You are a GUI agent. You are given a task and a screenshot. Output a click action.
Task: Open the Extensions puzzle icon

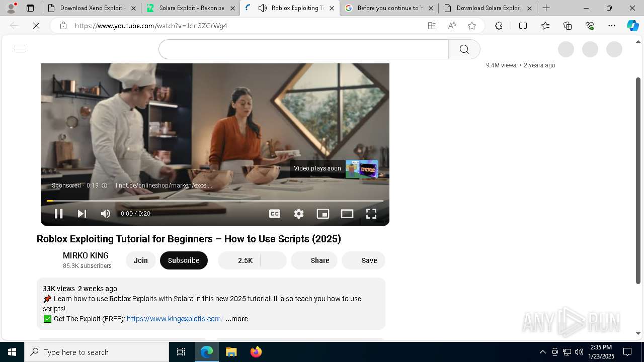point(499,26)
